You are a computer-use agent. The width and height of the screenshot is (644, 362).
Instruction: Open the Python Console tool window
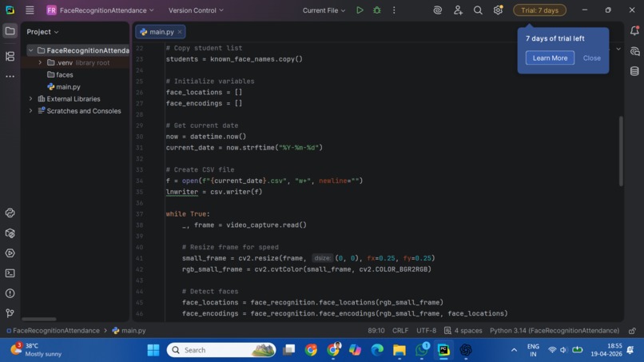[10, 213]
